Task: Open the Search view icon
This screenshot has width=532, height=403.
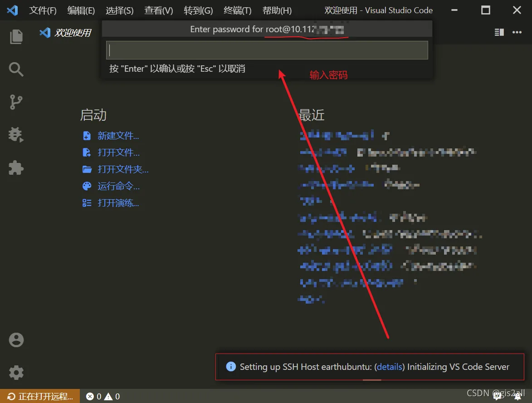Action: pyautogui.click(x=16, y=69)
